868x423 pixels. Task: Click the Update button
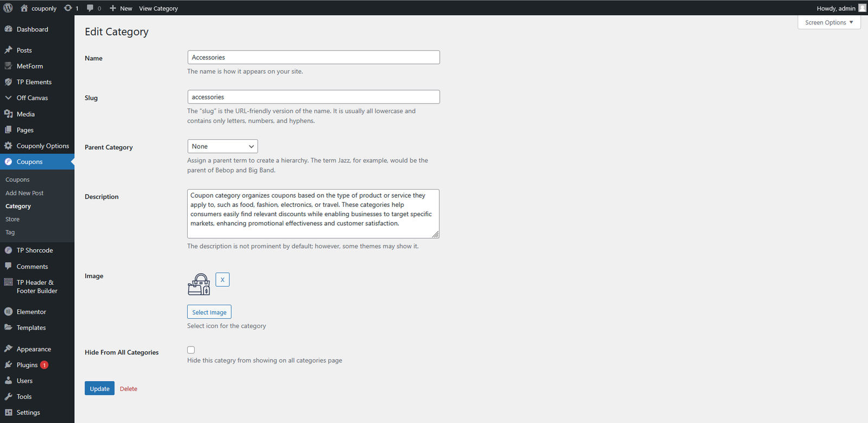[x=99, y=389]
